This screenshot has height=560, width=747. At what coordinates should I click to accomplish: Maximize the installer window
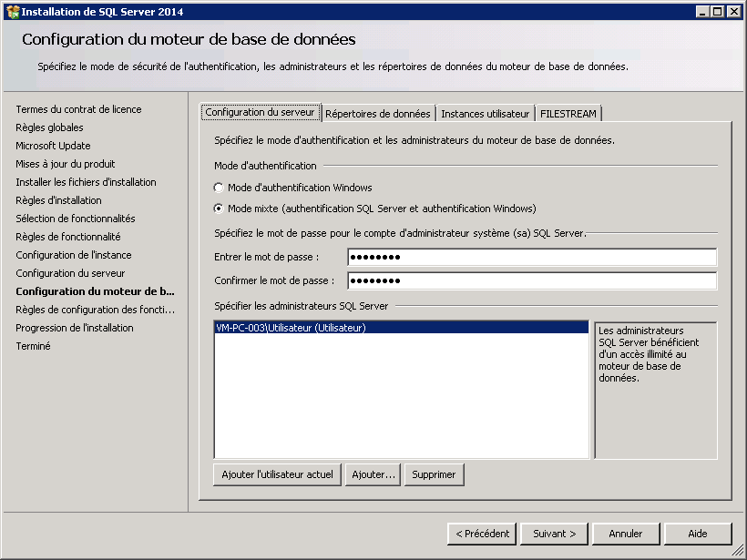pos(718,12)
